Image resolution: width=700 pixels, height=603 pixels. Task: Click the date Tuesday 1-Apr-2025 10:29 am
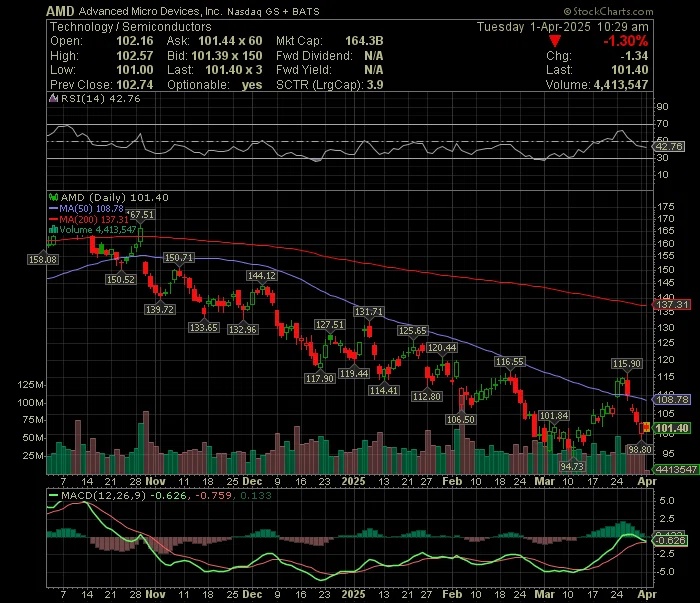[562, 27]
